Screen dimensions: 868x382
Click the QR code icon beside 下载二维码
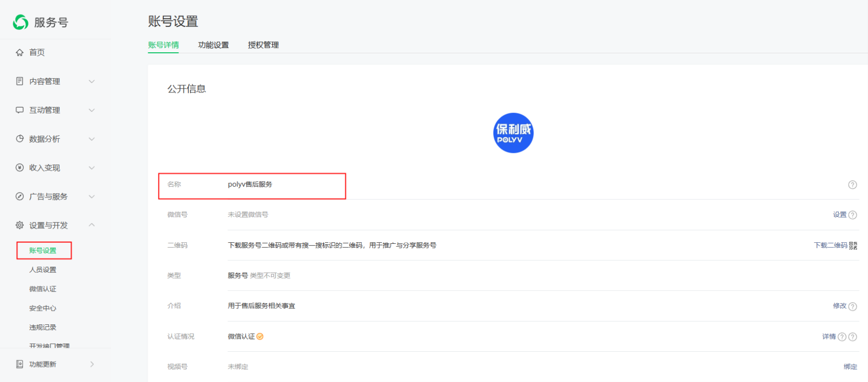(x=853, y=245)
